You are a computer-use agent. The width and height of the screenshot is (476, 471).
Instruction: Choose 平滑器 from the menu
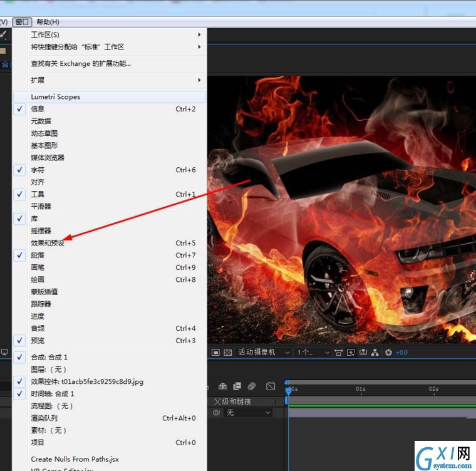(109, 207)
